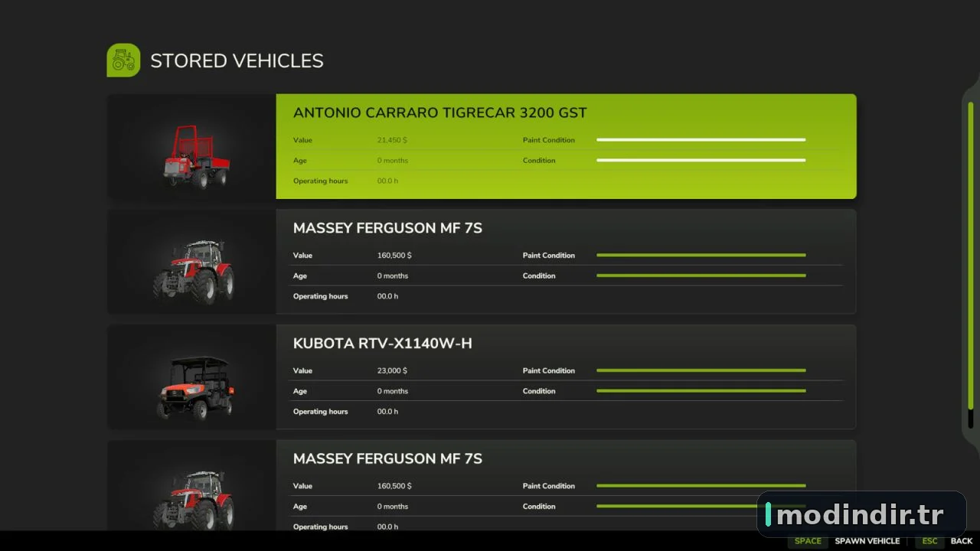Click the "Value" label in the Tigrecar card

[x=302, y=140]
